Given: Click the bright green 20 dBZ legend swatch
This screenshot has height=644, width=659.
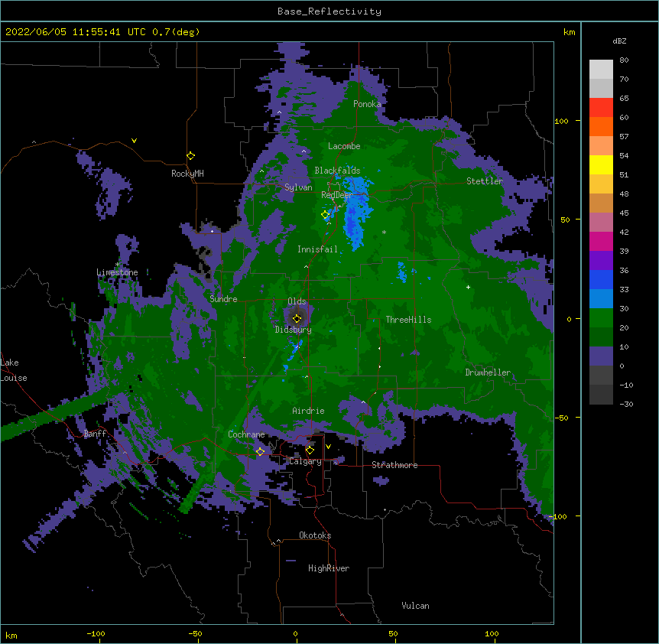Looking at the screenshot, I should click(x=601, y=318).
